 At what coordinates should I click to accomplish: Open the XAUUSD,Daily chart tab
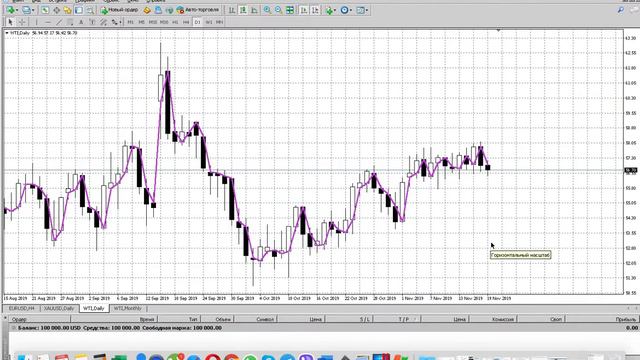(59, 309)
